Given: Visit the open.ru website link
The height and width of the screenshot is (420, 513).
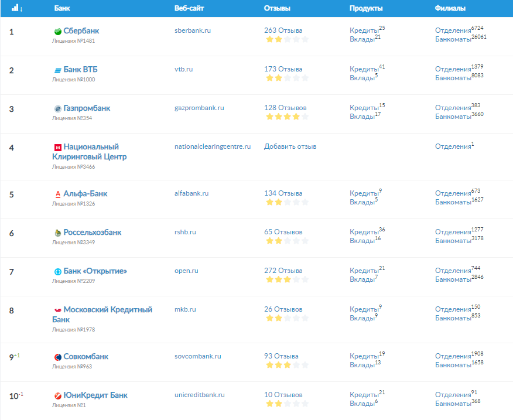Looking at the screenshot, I should coord(186,271).
